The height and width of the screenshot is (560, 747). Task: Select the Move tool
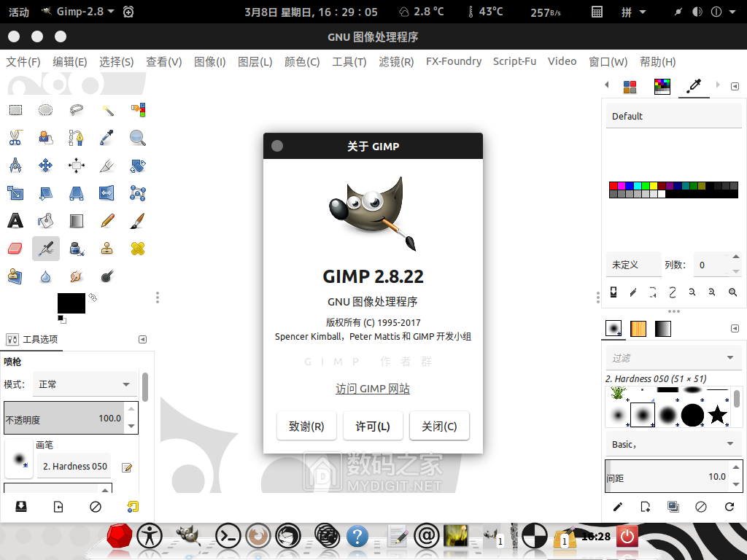pos(46,166)
